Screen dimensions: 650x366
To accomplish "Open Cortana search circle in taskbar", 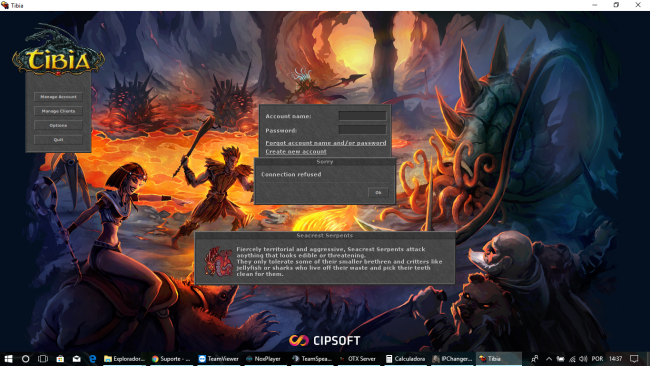I will click(25, 359).
